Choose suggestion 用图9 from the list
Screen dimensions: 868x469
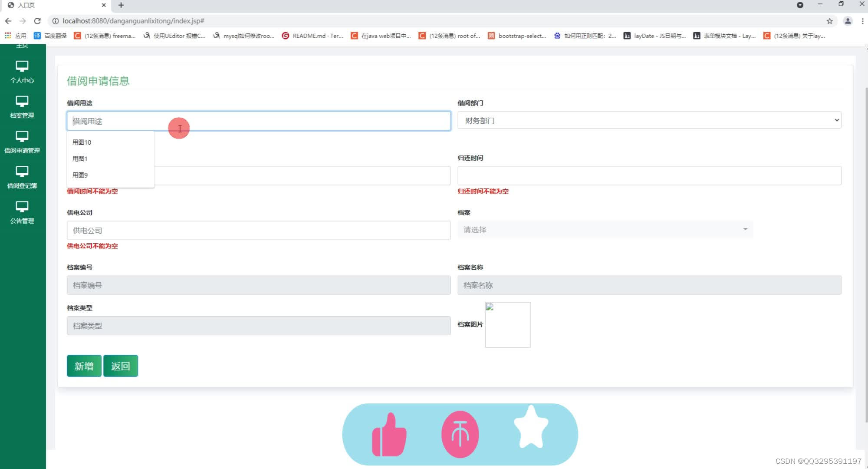[111, 175]
